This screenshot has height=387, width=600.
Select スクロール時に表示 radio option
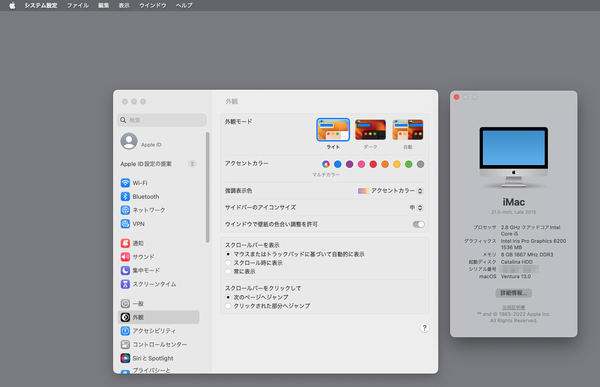[x=228, y=263]
